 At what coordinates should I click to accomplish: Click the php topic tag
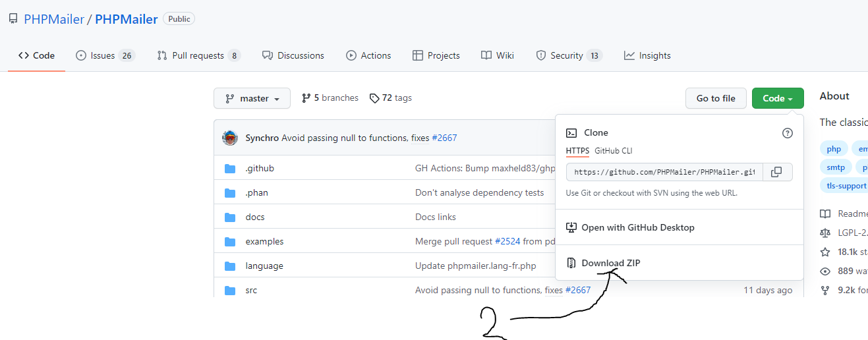tap(834, 149)
